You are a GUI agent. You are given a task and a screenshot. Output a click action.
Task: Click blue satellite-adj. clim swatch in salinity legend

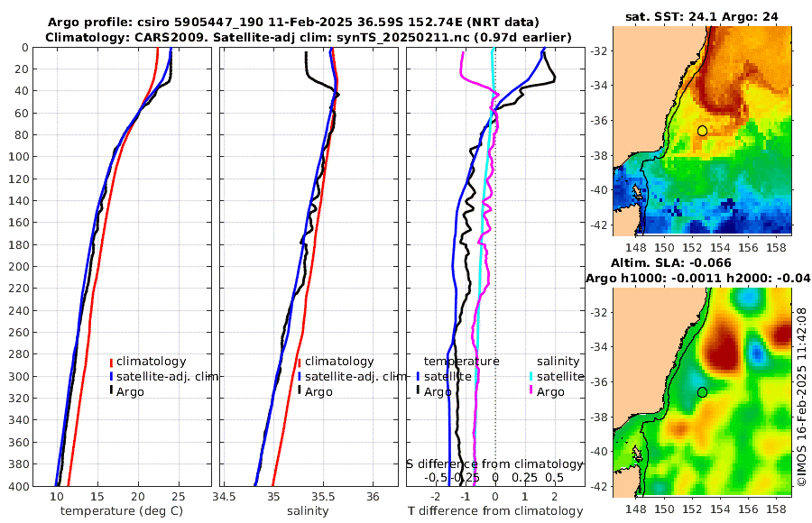coord(300,377)
